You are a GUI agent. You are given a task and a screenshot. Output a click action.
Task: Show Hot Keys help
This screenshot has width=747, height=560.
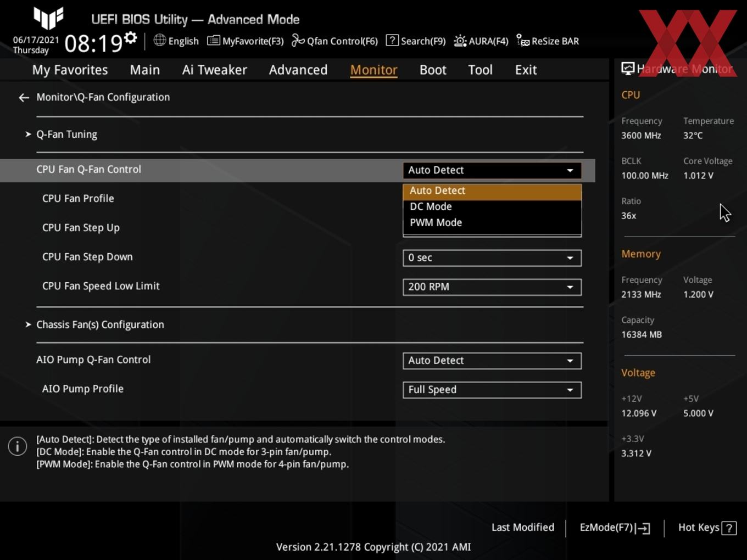[707, 528]
